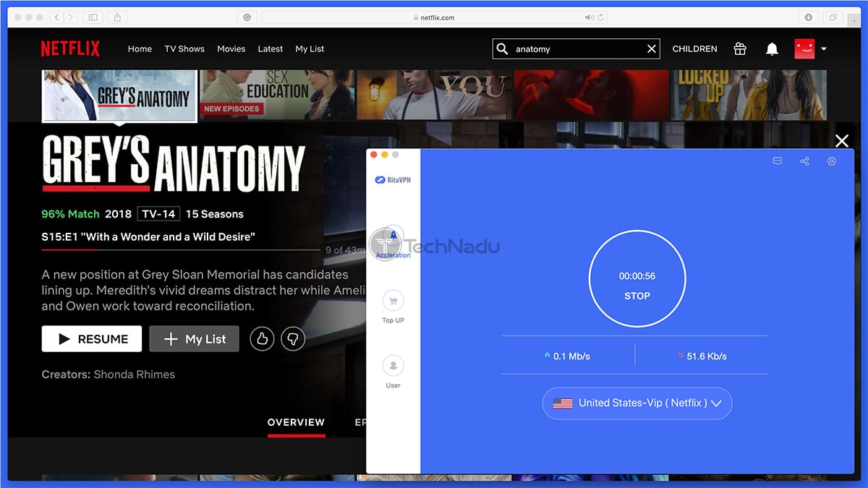The height and width of the screenshot is (488, 868).
Task: Rate Grey's Anatomy thumbs up
Action: (x=262, y=338)
